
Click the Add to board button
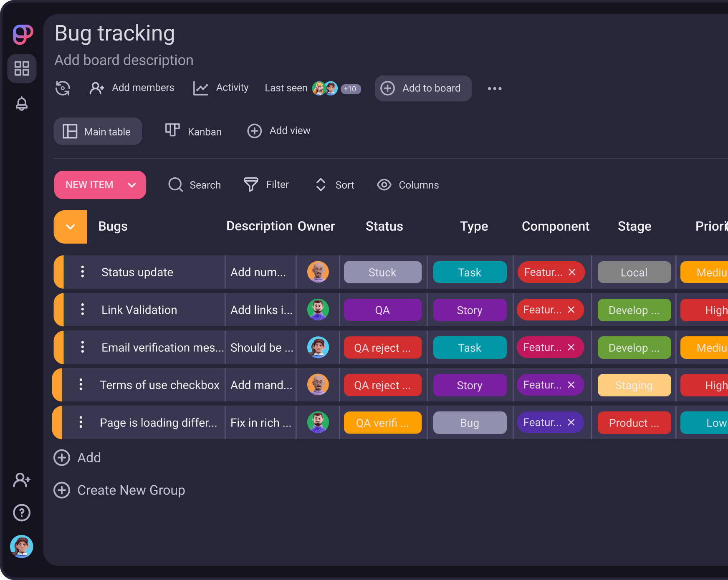pos(423,88)
